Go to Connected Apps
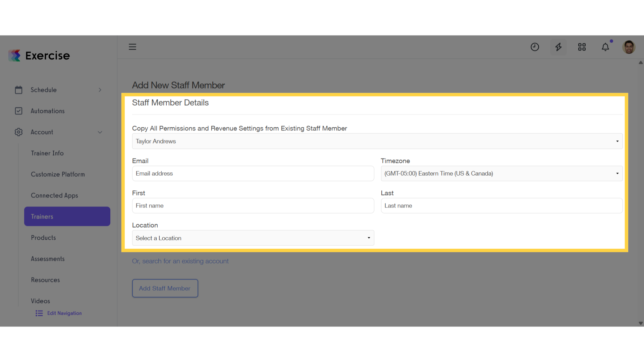This screenshot has height=362, width=644. click(54, 195)
